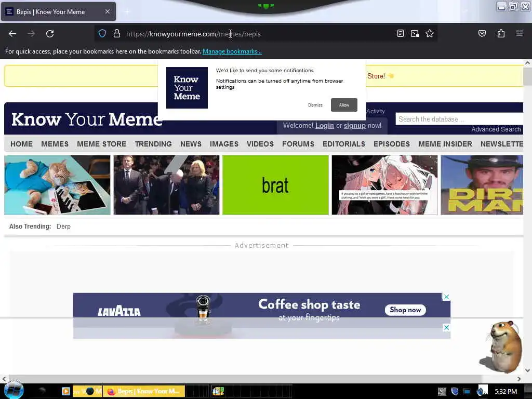Viewport: 532px width, 399px height.
Task: Go back using the browser back arrow
Action: pyautogui.click(x=12, y=34)
